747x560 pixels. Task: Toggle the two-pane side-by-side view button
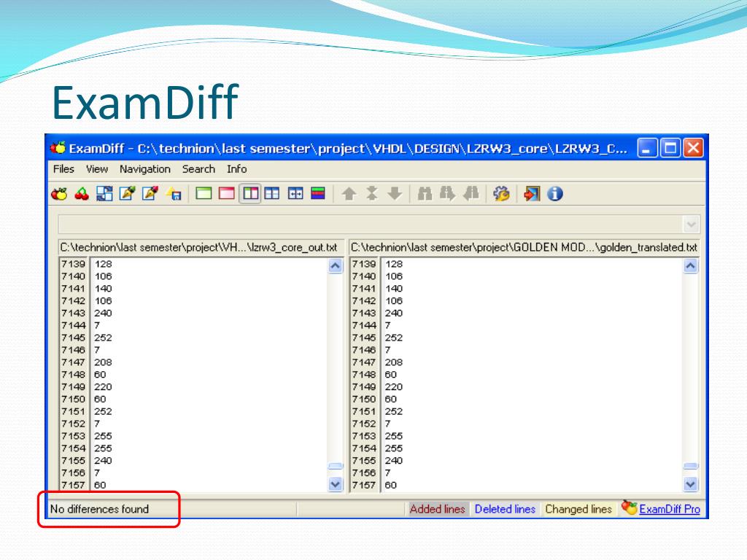(x=250, y=194)
